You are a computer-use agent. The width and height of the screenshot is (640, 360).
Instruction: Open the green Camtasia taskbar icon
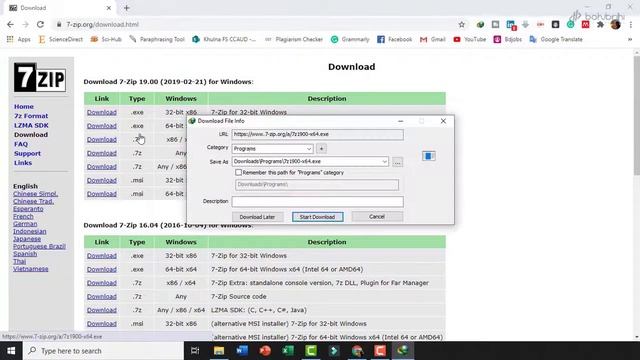coord(311,351)
